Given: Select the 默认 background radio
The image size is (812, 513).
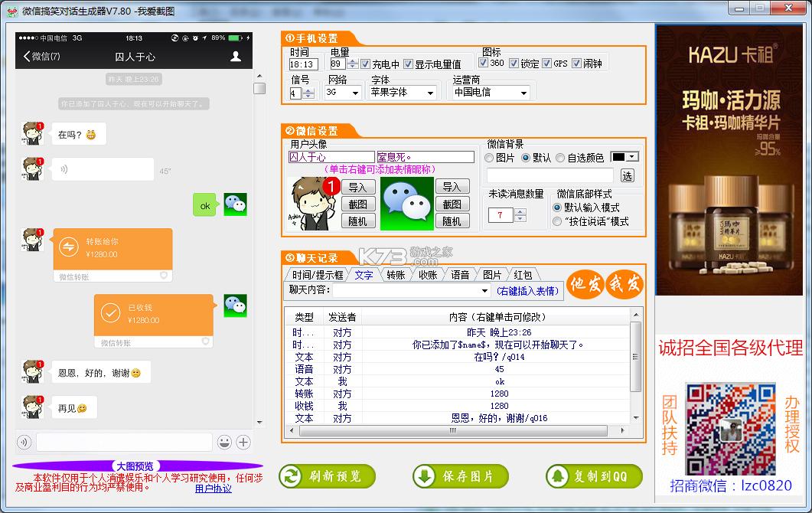Looking at the screenshot, I should click(x=525, y=158).
